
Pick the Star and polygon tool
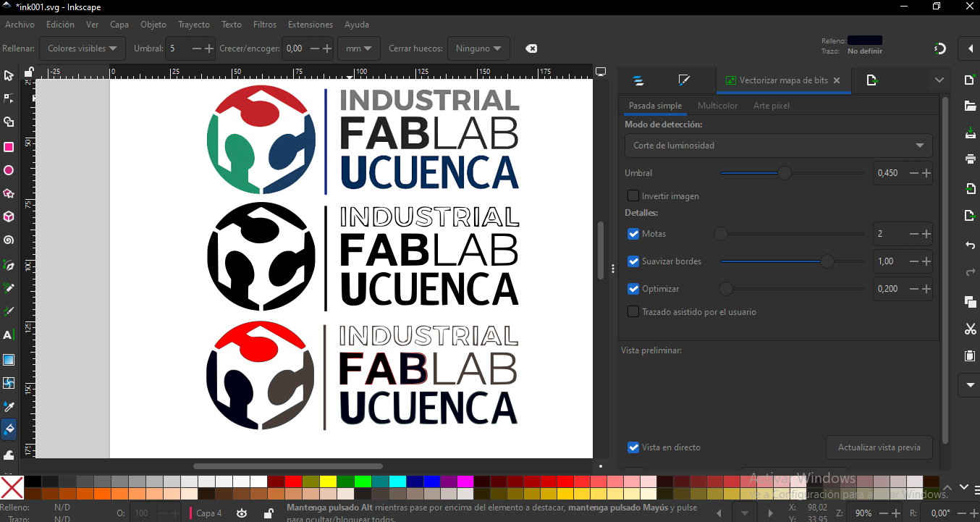click(9, 193)
